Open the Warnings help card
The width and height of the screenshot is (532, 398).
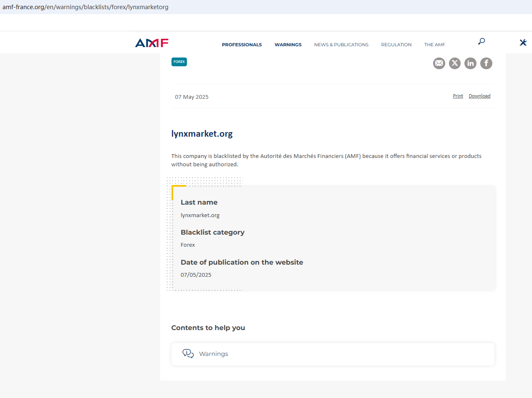[x=333, y=354]
